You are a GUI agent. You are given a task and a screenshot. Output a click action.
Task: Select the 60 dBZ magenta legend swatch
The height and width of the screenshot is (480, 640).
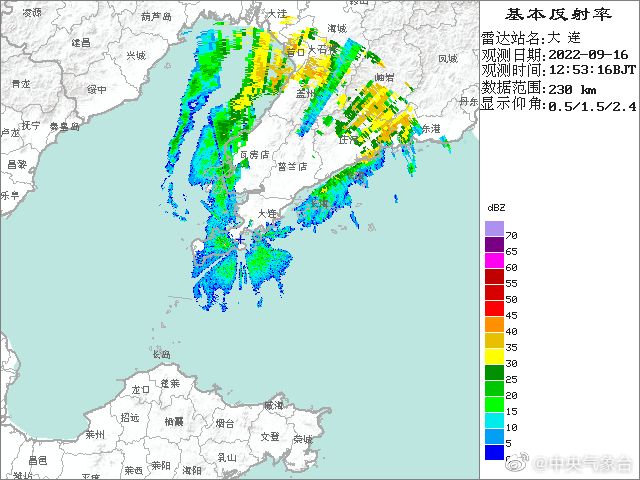pos(494,260)
